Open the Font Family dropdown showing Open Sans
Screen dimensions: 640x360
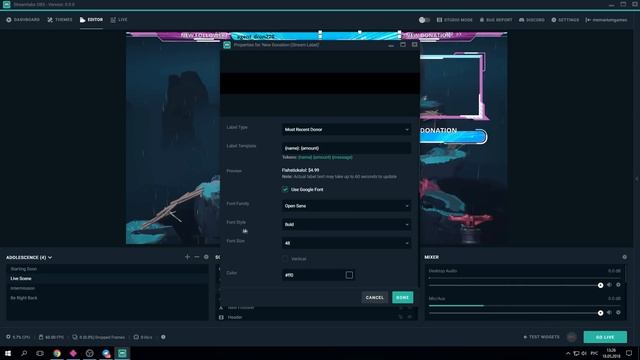click(x=346, y=206)
